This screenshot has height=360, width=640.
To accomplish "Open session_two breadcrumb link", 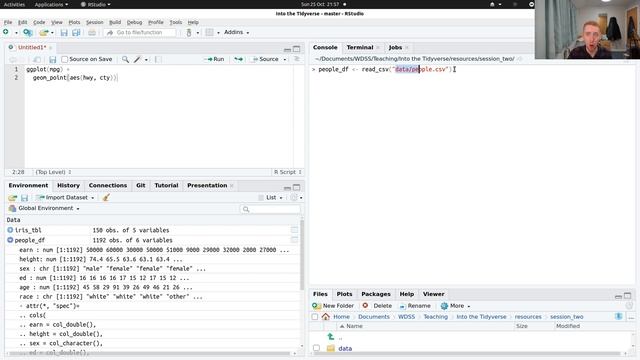I will click(x=567, y=317).
